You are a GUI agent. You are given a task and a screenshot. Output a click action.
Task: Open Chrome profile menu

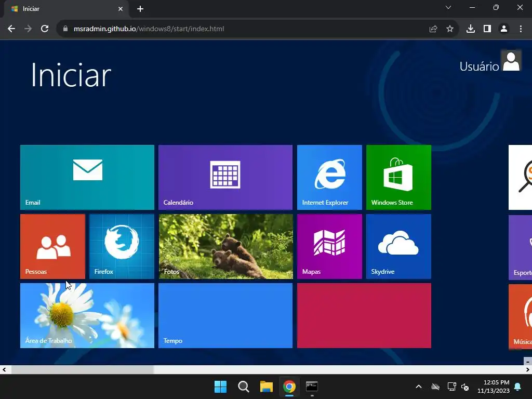(x=504, y=29)
